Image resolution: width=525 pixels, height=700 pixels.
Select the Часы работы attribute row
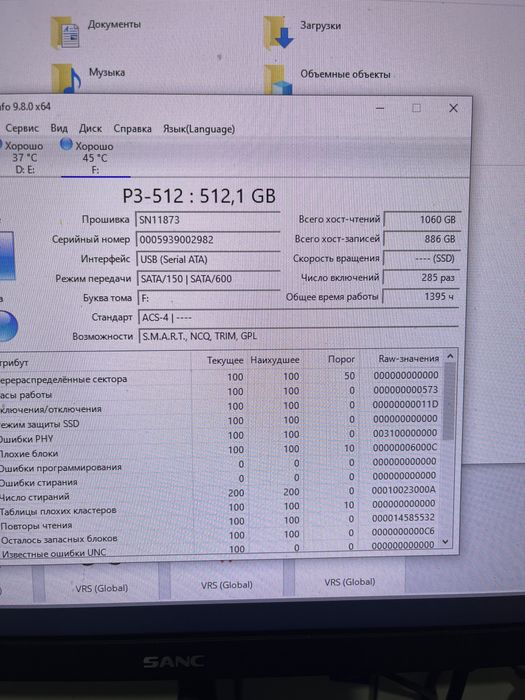221,392
